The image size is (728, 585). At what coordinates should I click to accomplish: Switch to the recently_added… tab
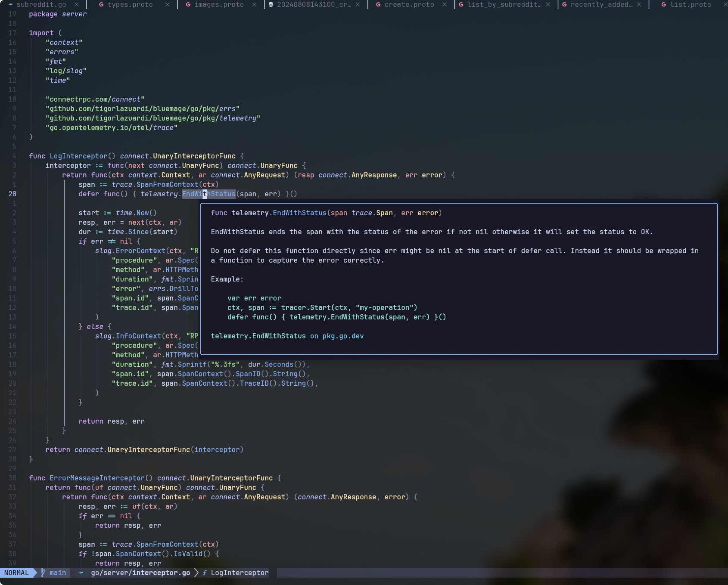[x=602, y=4]
